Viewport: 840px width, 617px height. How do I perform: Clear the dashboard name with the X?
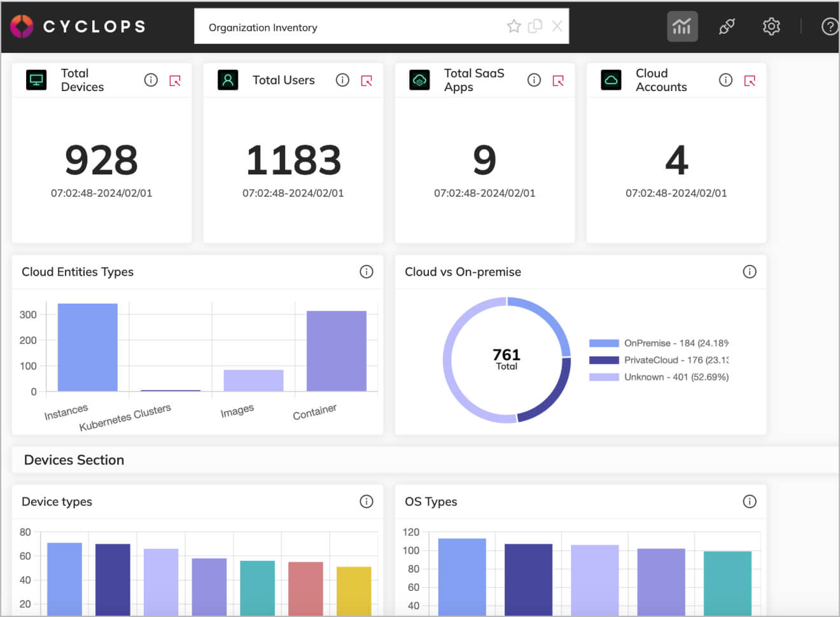point(557,26)
